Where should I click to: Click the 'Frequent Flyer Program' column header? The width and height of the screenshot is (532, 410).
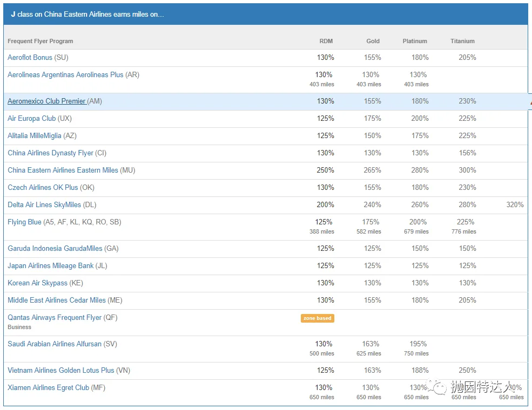(41, 42)
